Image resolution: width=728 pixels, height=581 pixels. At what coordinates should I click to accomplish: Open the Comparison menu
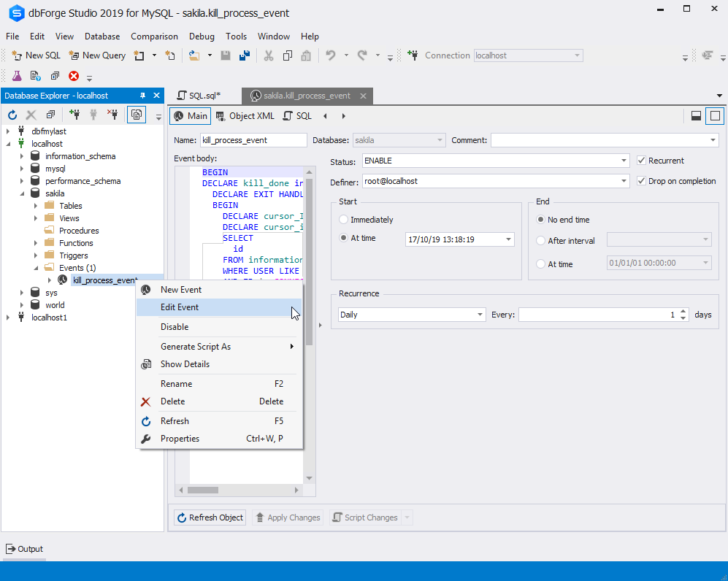(x=154, y=36)
